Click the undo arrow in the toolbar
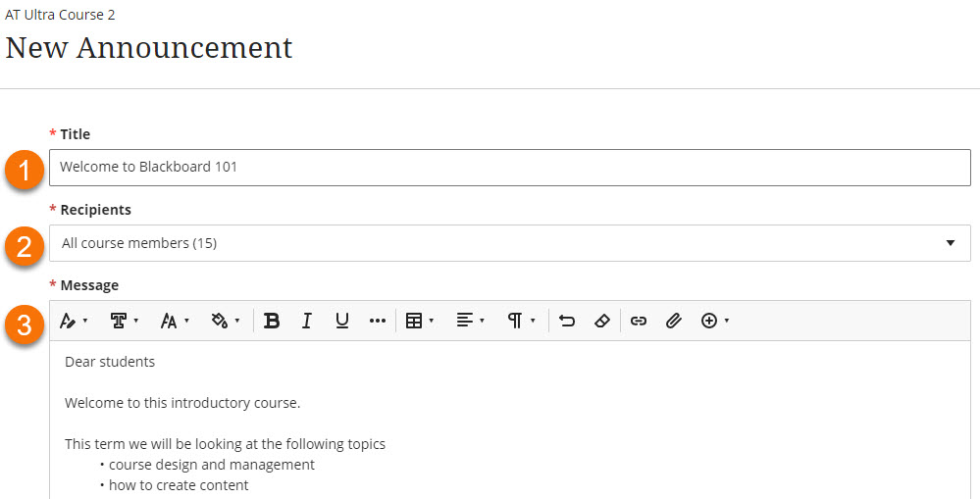 (567, 321)
